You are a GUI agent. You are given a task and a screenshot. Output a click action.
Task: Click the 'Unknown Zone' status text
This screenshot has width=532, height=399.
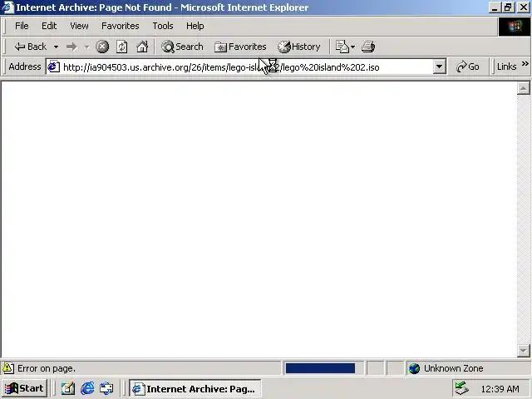click(453, 368)
